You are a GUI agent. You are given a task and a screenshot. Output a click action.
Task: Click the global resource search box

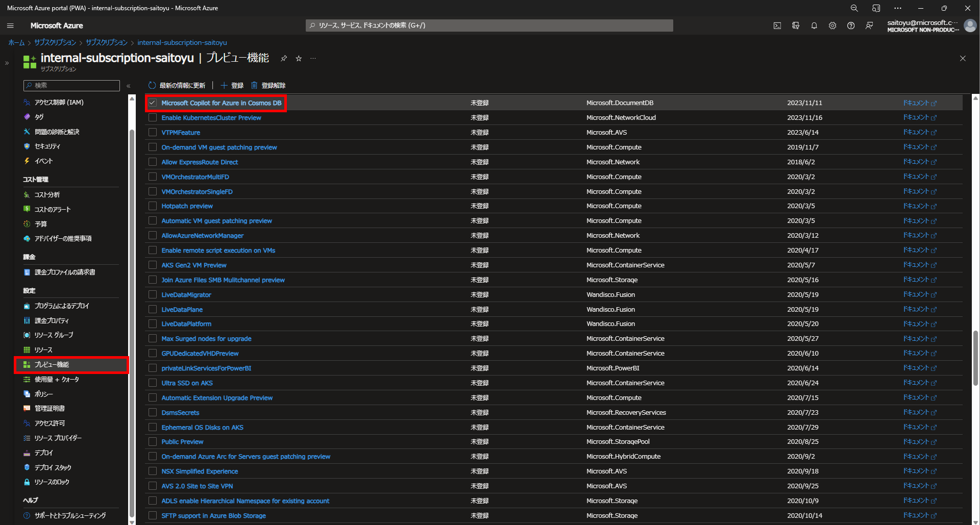[x=489, y=26]
